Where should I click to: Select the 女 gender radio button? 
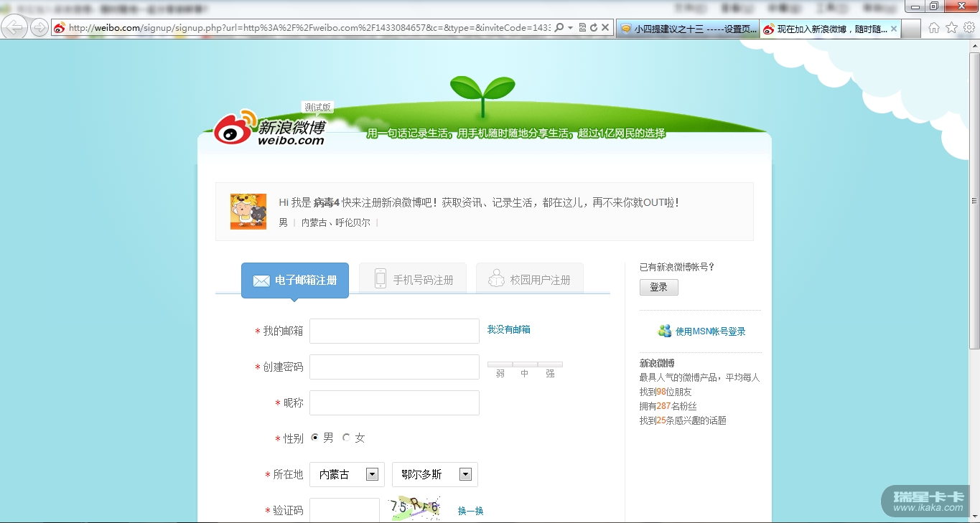346,438
